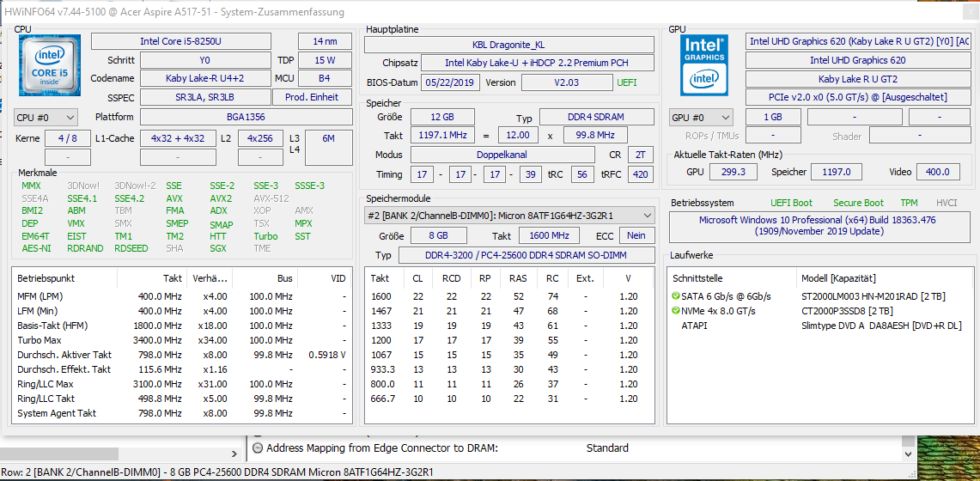This screenshot has height=481, width=980.
Task: Click the SSPEC field SR3LA, SR3LB
Action: 205,97
